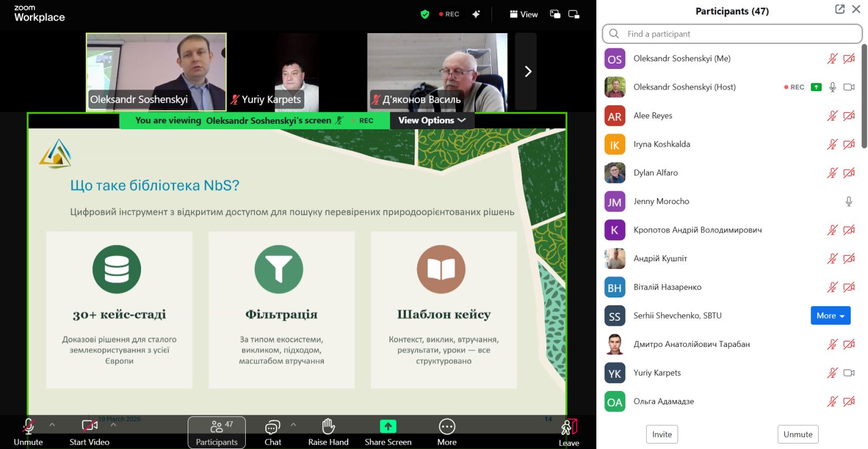Screen dimensions: 868x449
Task: Pop out the Participants panel
Action: (x=840, y=9)
